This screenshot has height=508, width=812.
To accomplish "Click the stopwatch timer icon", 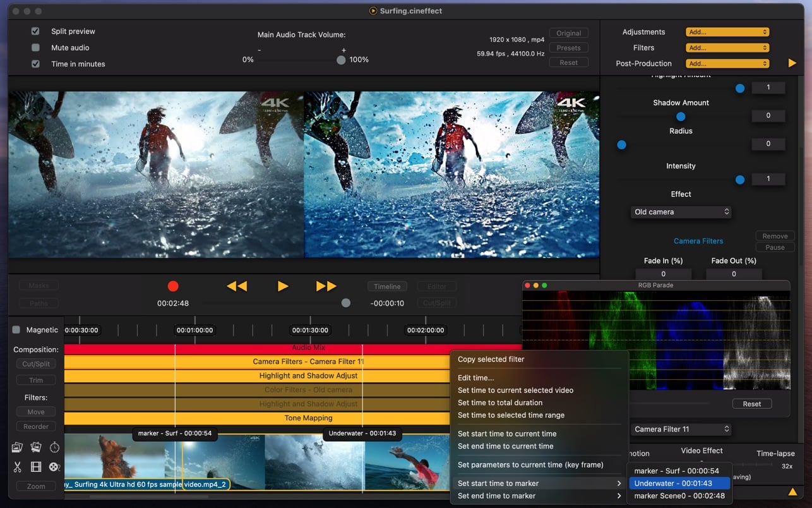I will coord(55,447).
